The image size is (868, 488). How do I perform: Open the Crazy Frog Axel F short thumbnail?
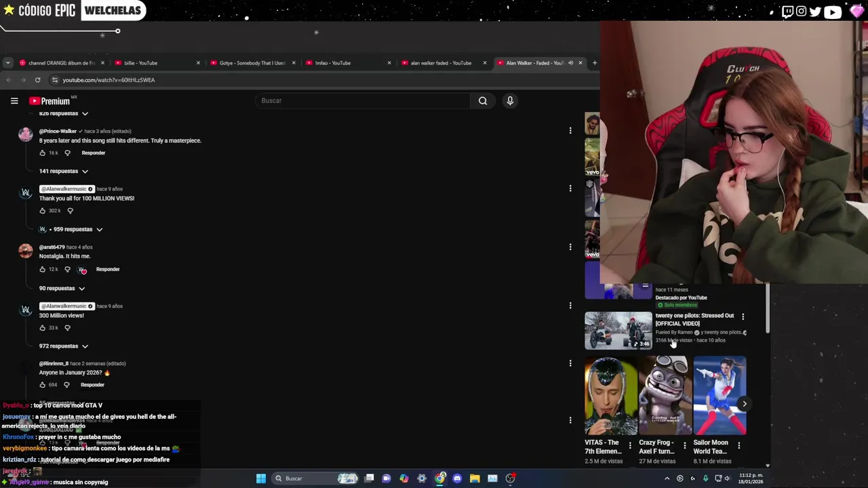coord(665,396)
